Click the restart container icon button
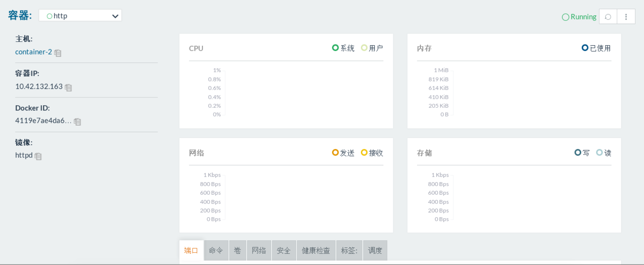 point(608,17)
